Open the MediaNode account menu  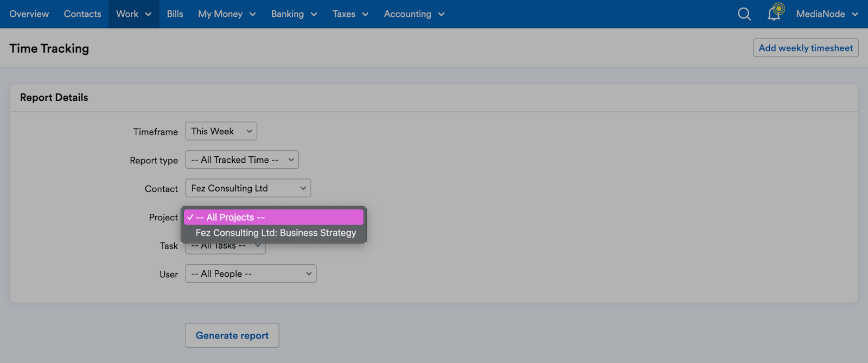827,14
